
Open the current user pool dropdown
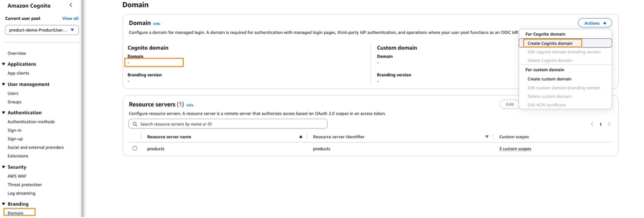42,30
